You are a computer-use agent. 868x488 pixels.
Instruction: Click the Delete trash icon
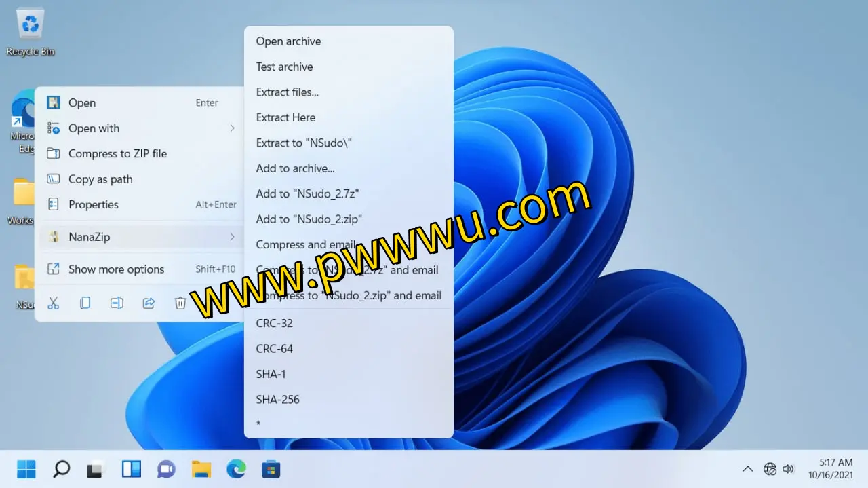[x=180, y=303]
